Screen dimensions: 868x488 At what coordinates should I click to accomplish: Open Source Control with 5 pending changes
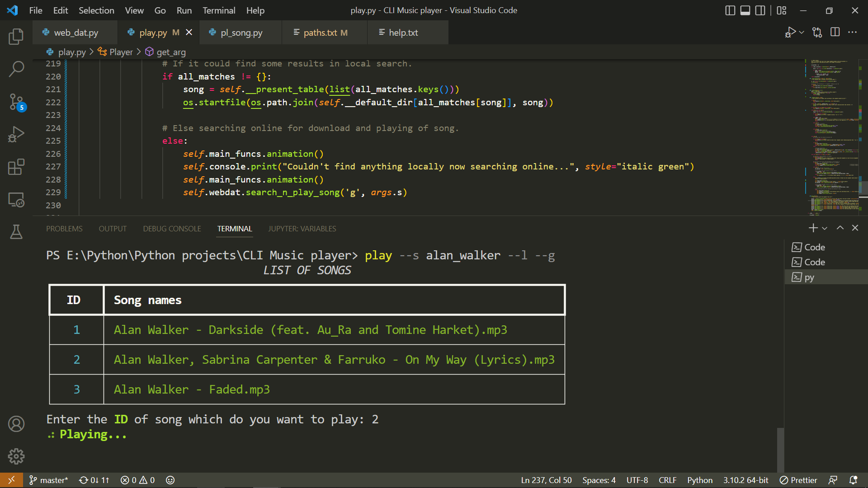coord(16,102)
